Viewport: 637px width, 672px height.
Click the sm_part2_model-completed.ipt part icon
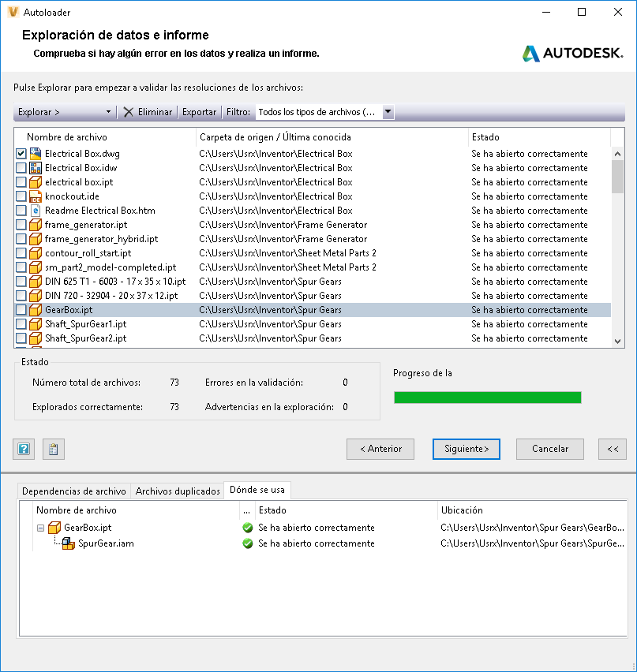point(36,267)
